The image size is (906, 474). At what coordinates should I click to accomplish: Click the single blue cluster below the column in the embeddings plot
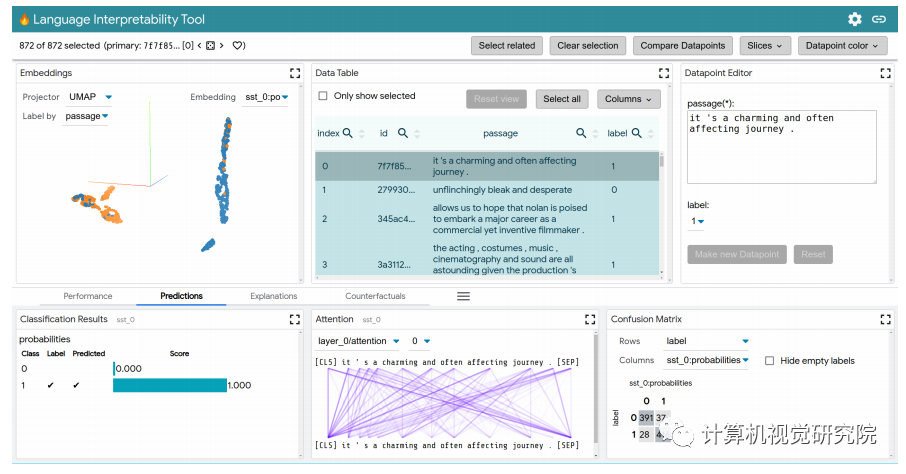[208, 245]
